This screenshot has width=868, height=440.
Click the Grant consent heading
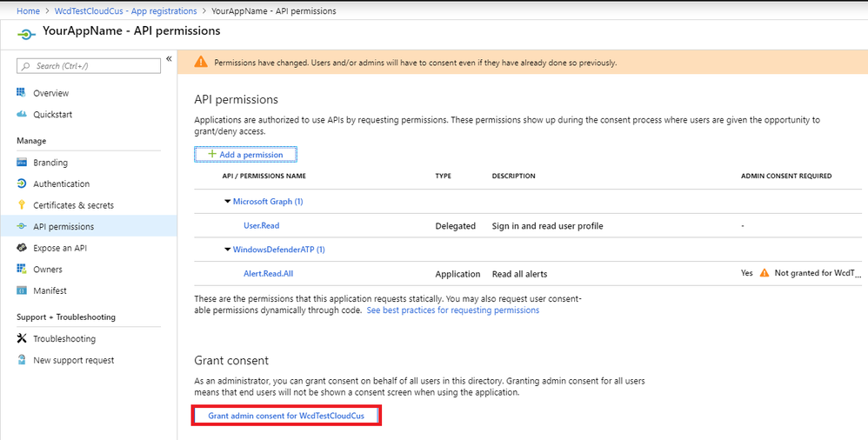[231, 360]
